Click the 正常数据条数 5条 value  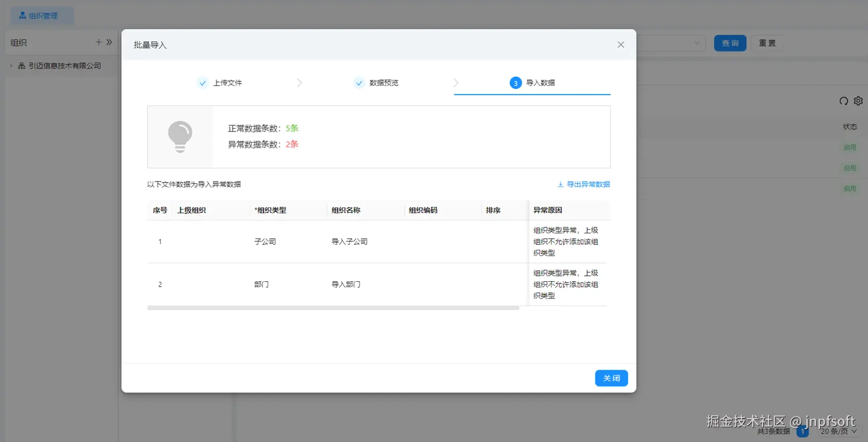coord(292,128)
